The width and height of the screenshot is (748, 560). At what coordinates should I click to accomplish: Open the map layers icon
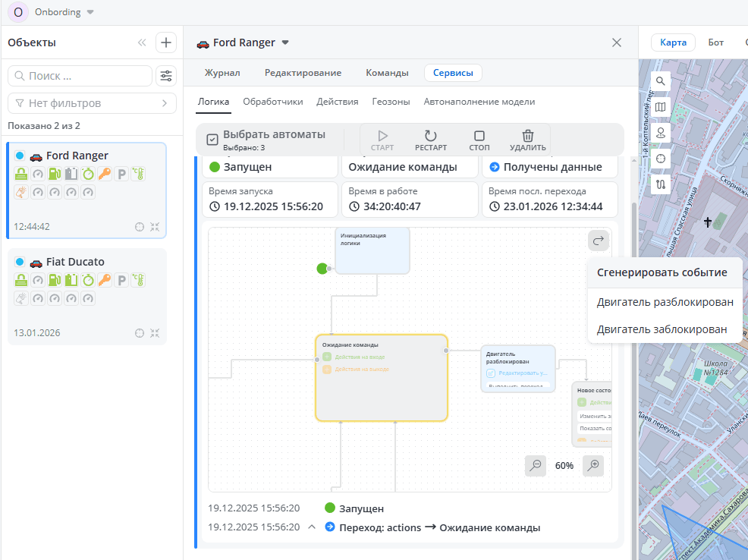(661, 107)
